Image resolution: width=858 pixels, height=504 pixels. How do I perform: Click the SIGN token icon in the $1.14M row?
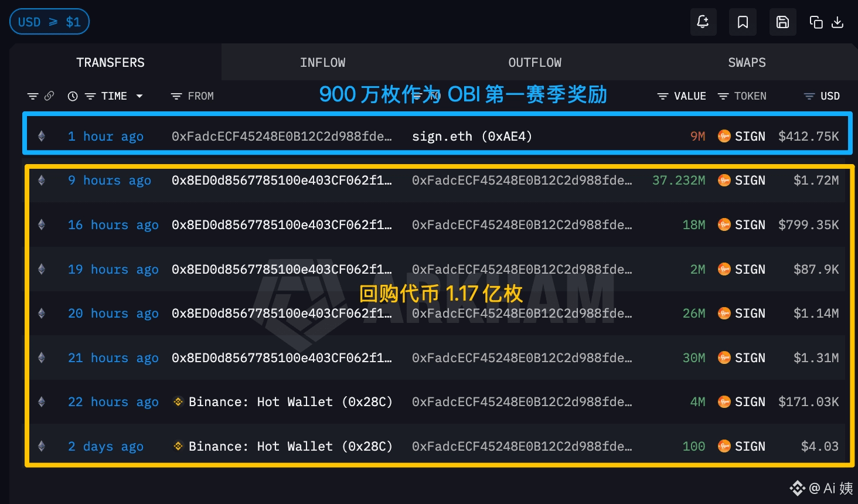(x=724, y=313)
